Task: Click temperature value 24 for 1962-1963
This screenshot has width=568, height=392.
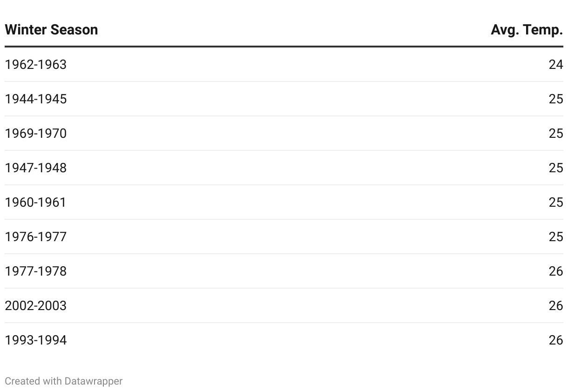Action: (x=555, y=64)
